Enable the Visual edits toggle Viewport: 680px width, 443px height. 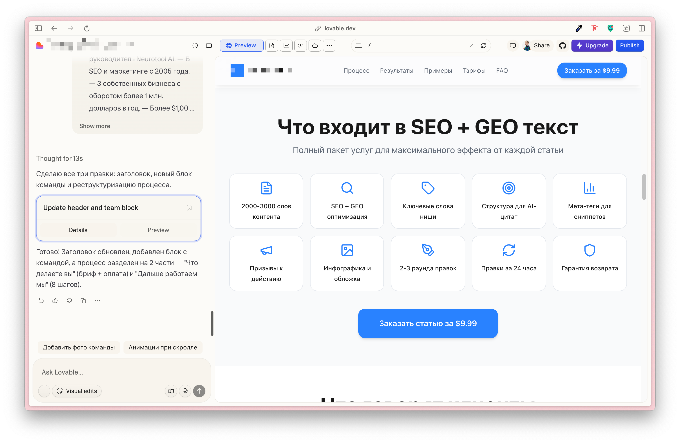click(77, 391)
